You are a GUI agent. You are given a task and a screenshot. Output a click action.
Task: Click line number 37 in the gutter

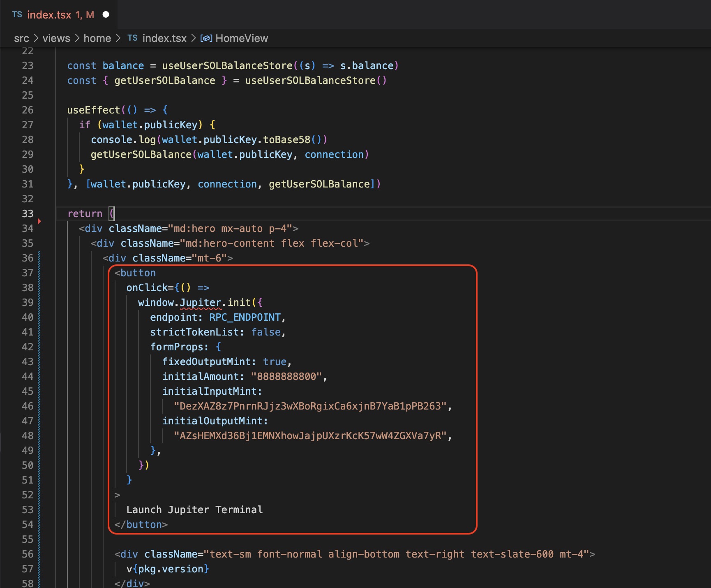tap(28, 273)
